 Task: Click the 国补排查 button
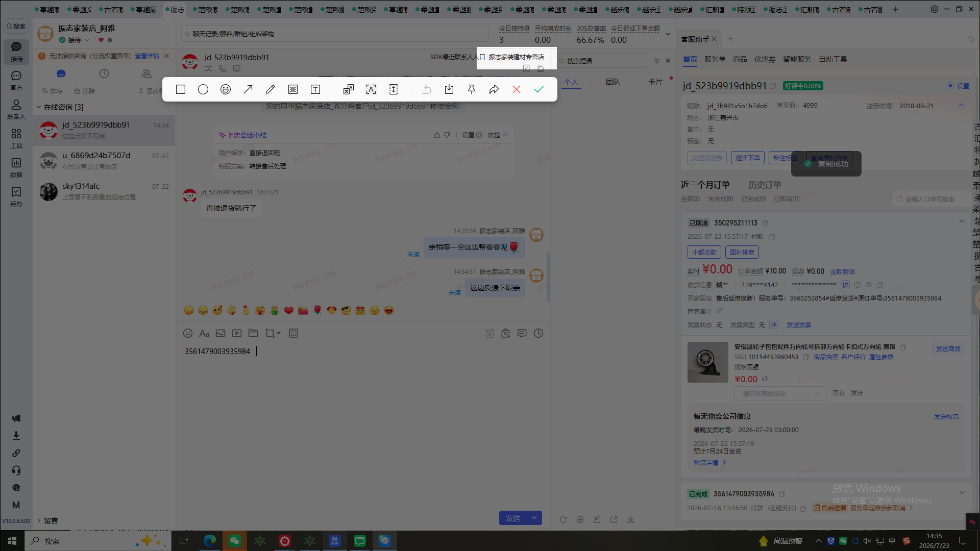pos(742,252)
